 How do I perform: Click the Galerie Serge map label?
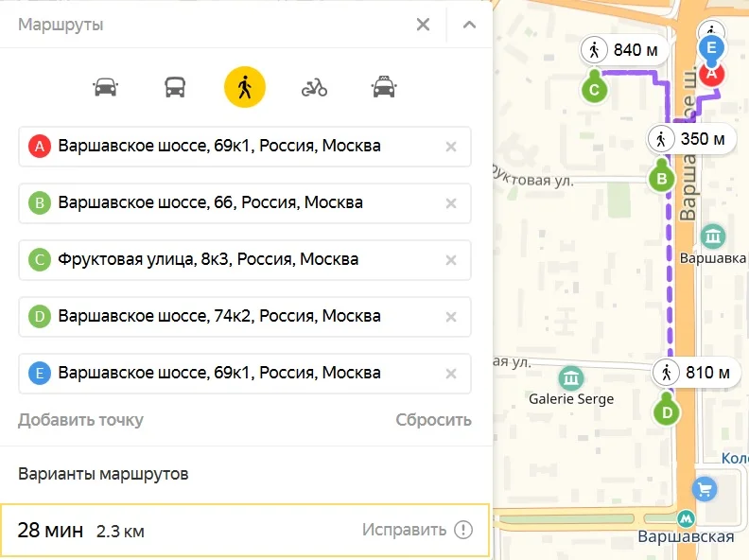(571, 399)
